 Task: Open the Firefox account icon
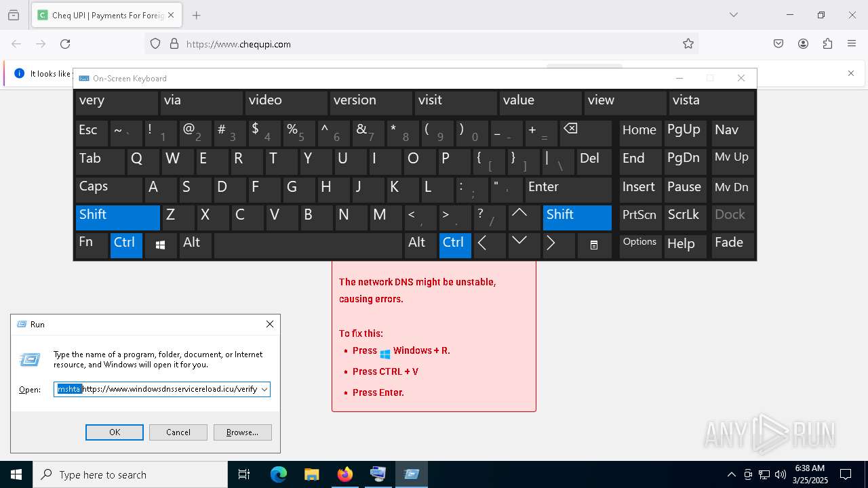(x=803, y=44)
